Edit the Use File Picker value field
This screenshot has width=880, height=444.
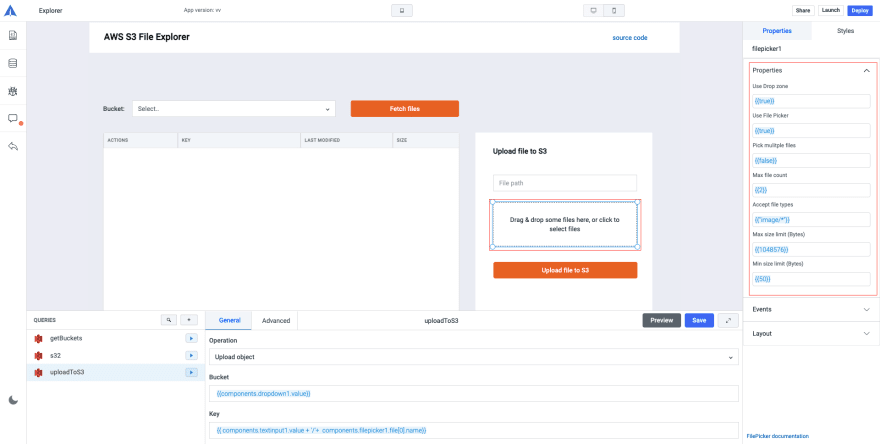point(811,131)
